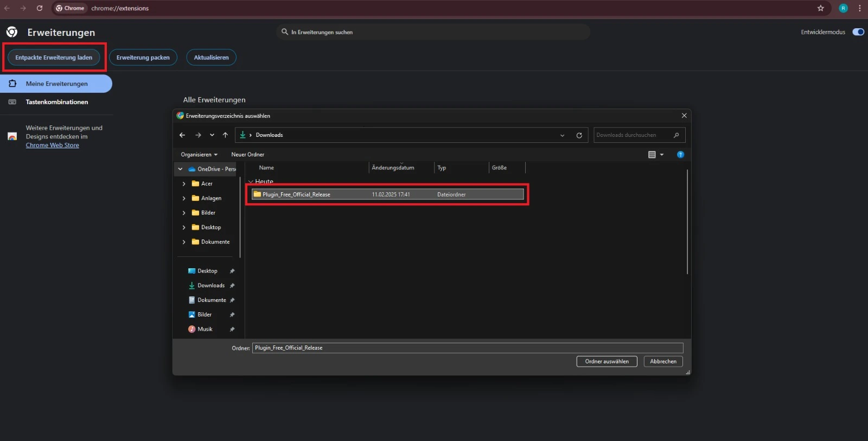Navigate back in the folder dialog
Image resolution: width=868 pixels, height=441 pixels.
tap(182, 135)
